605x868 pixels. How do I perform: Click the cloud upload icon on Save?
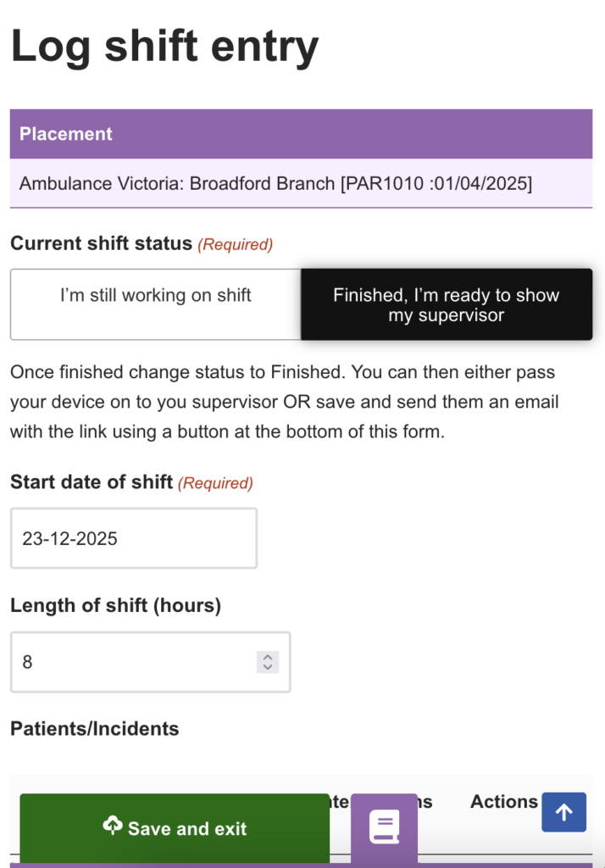[x=112, y=826]
